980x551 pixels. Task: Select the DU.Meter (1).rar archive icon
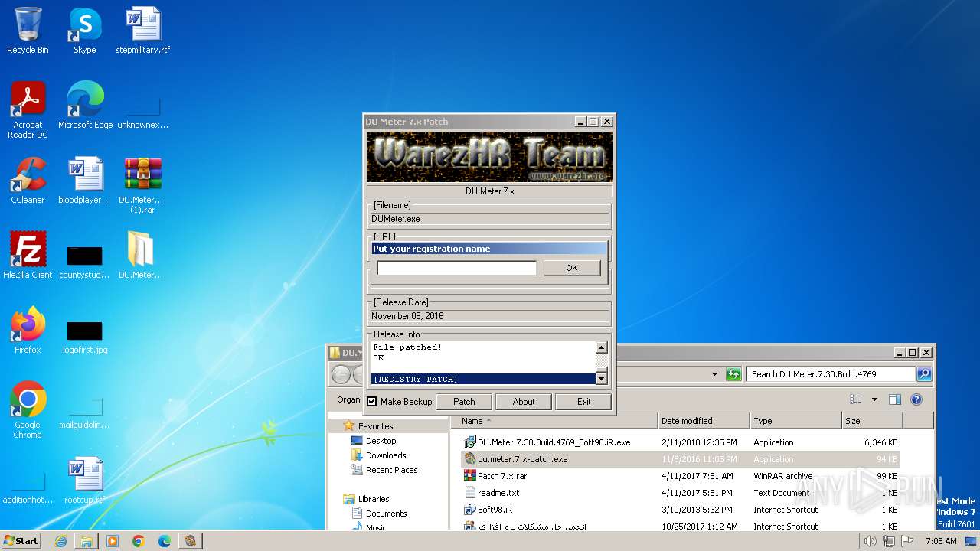pos(142,184)
